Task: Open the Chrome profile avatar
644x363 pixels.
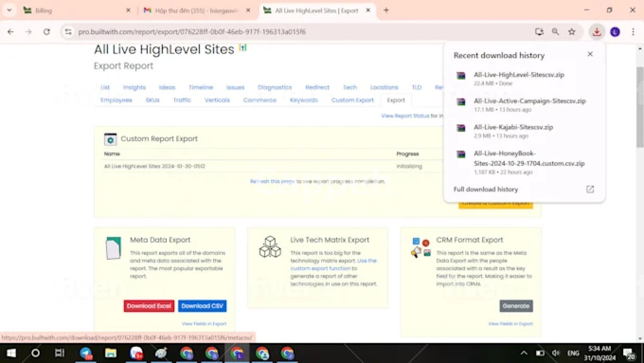Action: (615, 32)
